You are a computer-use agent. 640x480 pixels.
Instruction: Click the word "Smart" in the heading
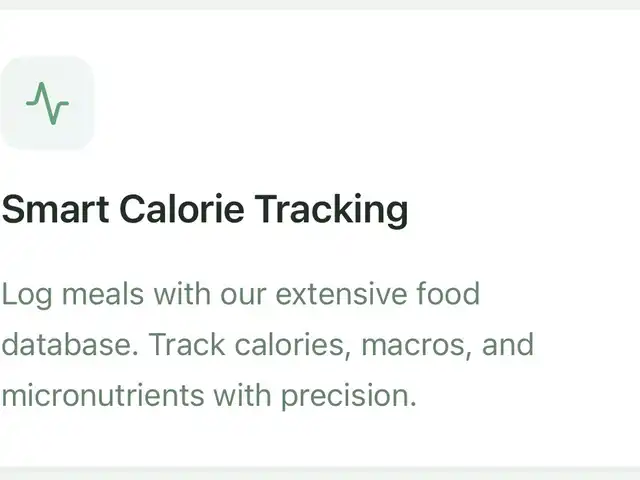pos(56,210)
